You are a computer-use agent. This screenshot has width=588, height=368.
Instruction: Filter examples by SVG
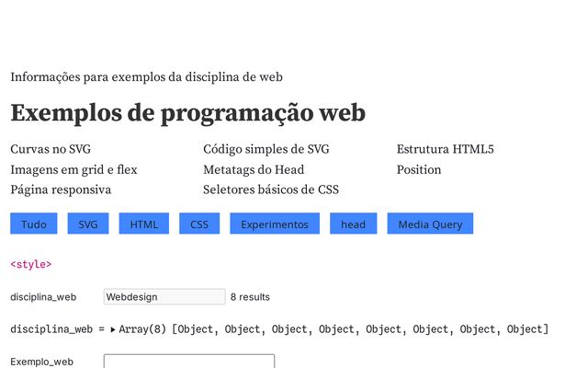click(88, 224)
